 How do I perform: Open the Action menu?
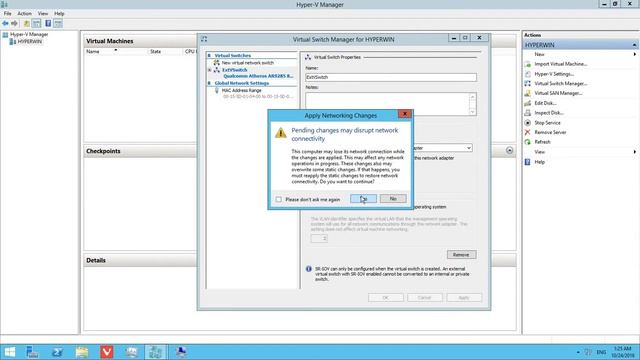tap(24, 13)
